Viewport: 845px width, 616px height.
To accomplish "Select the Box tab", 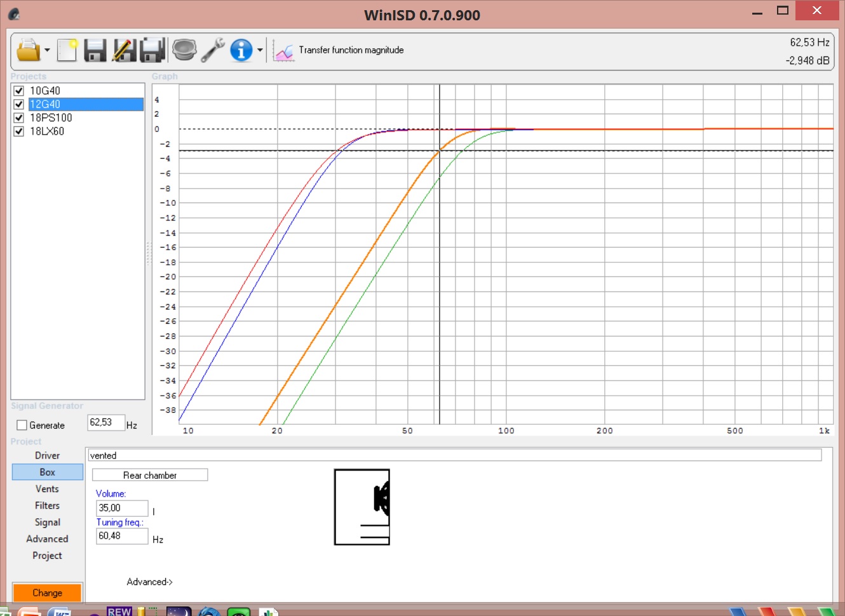I will pyautogui.click(x=48, y=472).
